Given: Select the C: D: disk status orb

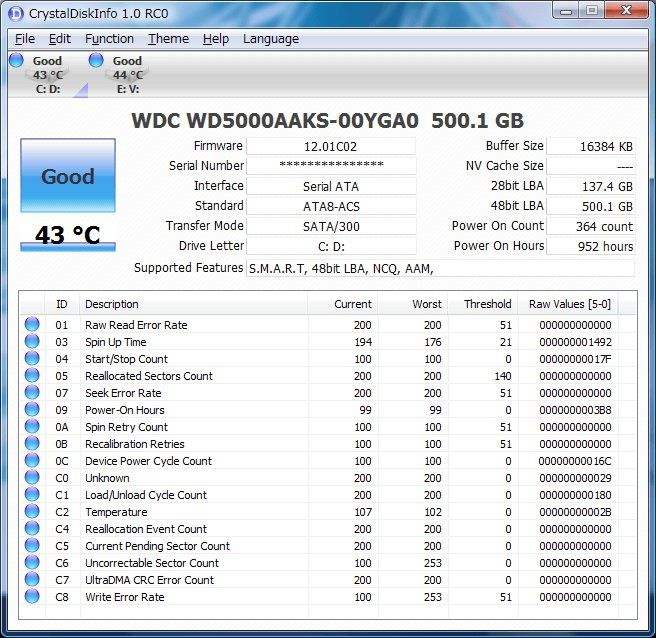Looking at the screenshot, I should click(16, 60).
